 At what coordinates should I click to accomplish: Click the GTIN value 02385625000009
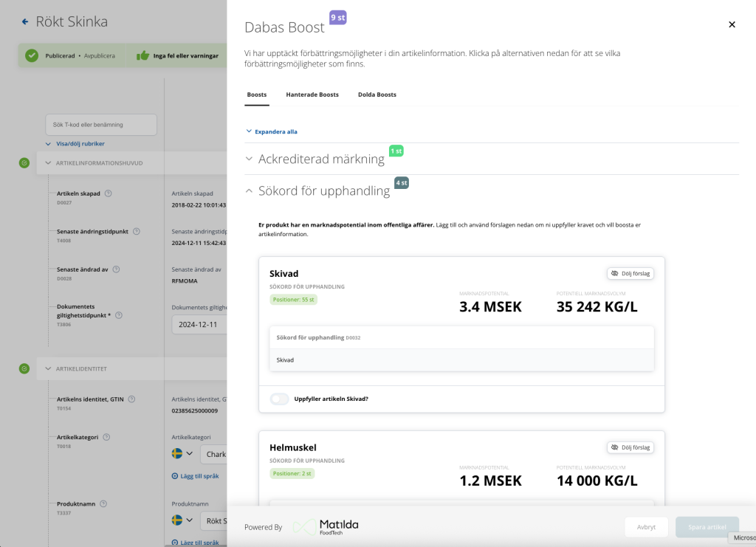coord(195,411)
